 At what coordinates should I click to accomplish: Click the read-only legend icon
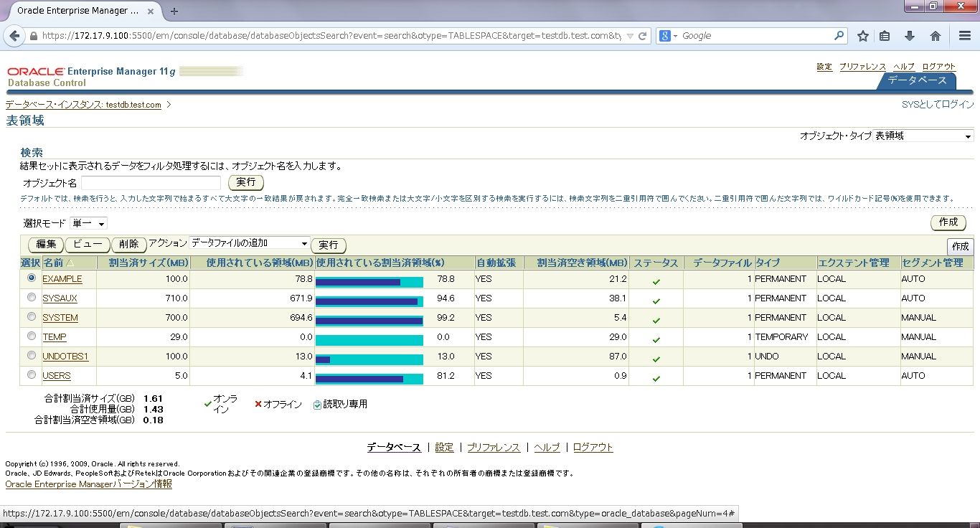point(317,405)
